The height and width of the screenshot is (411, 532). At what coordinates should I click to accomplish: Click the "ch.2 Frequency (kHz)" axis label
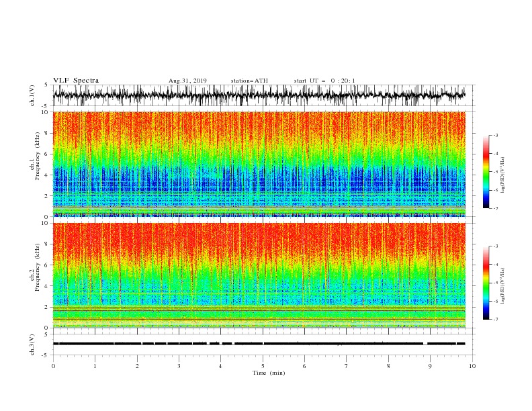[35, 267]
